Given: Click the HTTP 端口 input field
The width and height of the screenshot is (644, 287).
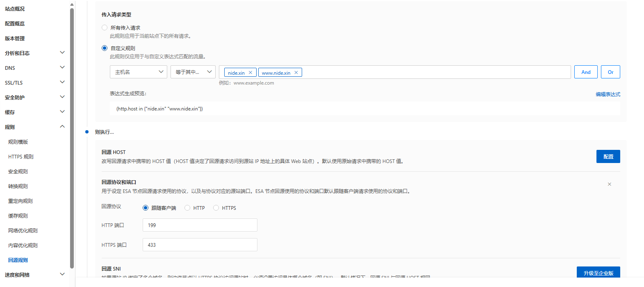Looking at the screenshot, I should point(200,225).
